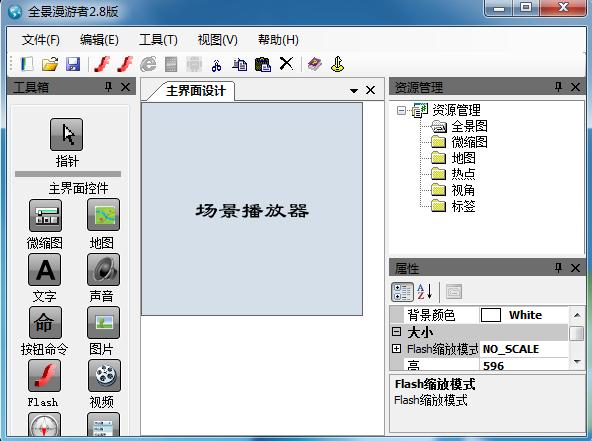Click the save floppy disk toolbar icon
The width and height of the screenshot is (592, 441).
(73, 64)
